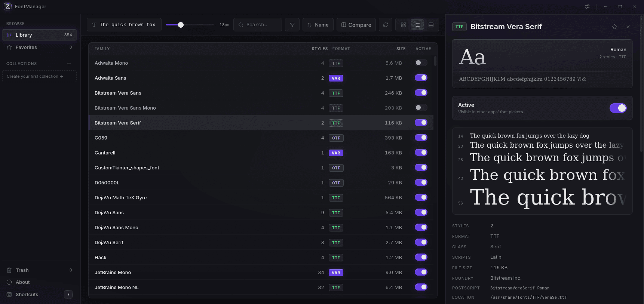Click the About info icon in sidebar
Viewport: 644px width, 304px height.
(9, 282)
